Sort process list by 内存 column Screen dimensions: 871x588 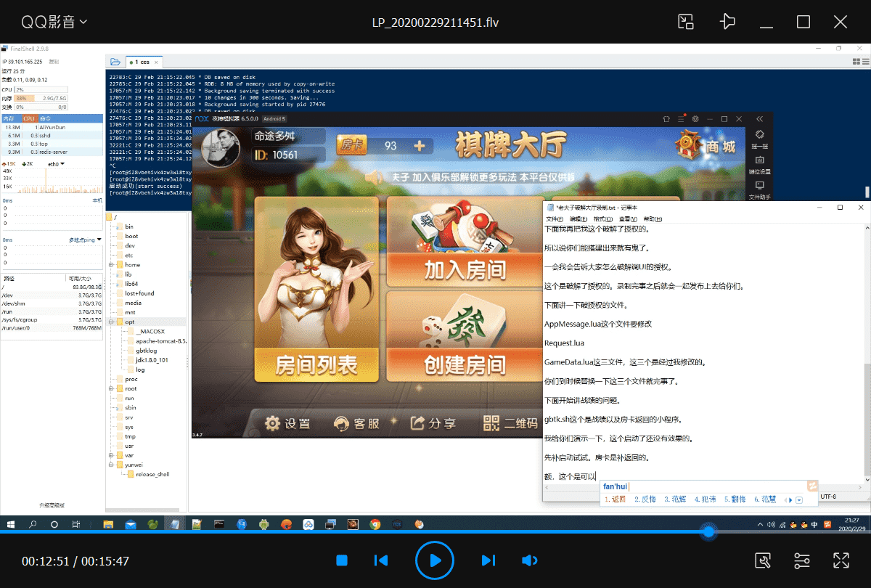coord(10,118)
